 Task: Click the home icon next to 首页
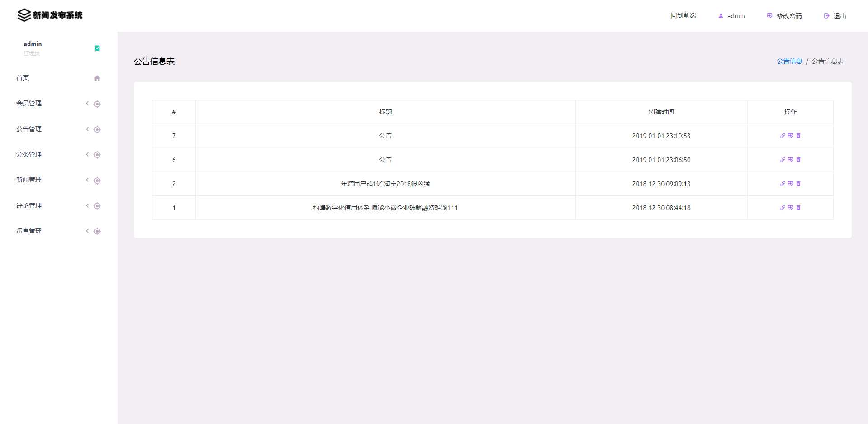[x=97, y=78]
